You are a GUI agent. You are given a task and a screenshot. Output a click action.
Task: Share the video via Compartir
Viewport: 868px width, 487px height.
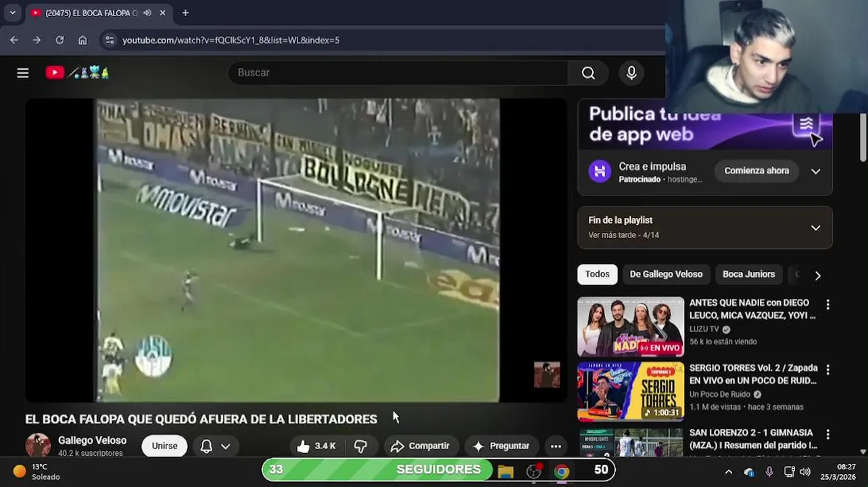(420, 446)
